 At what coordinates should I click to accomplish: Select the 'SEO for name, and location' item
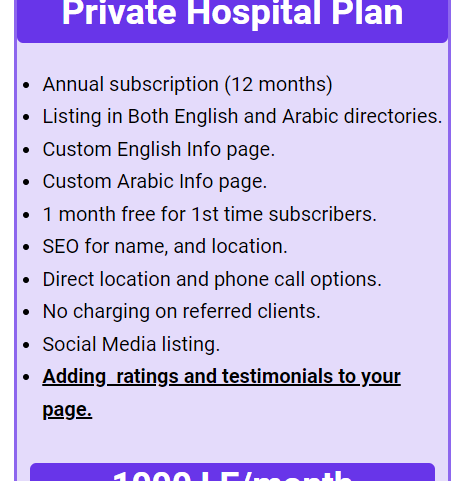tap(165, 247)
